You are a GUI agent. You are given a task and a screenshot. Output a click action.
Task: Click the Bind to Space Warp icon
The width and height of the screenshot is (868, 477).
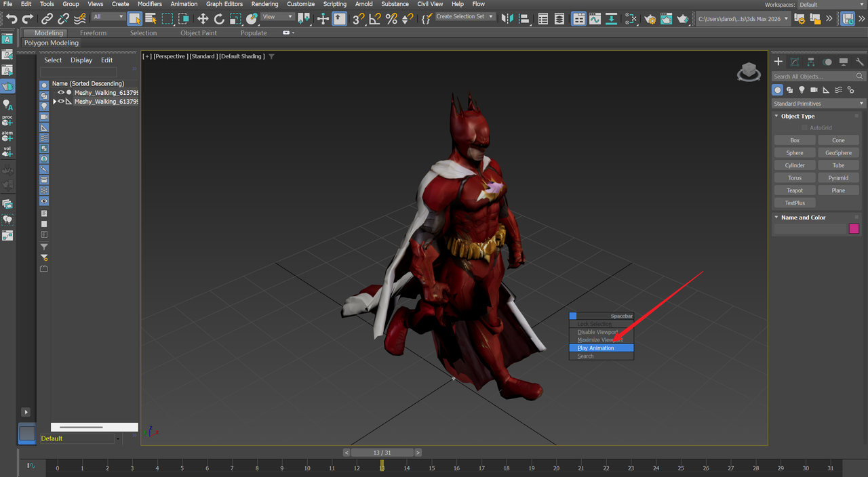coord(80,19)
